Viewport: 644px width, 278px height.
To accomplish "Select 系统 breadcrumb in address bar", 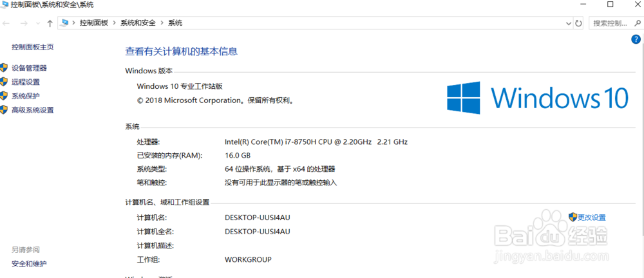I will pyautogui.click(x=175, y=23).
